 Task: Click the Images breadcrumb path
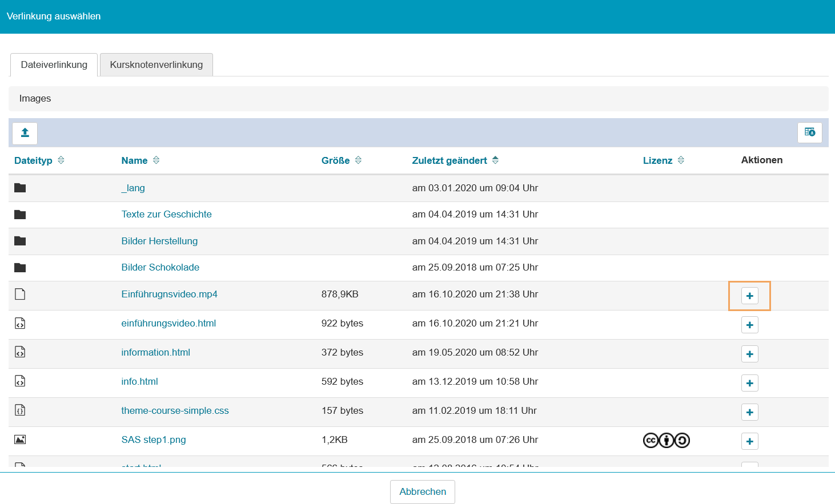click(35, 98)
